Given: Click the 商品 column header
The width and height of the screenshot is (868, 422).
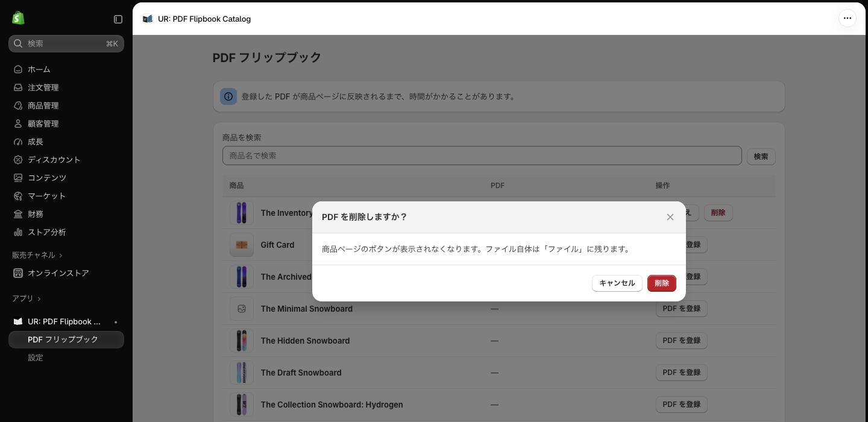Looking at the screenshot, I should pos(236,186).
